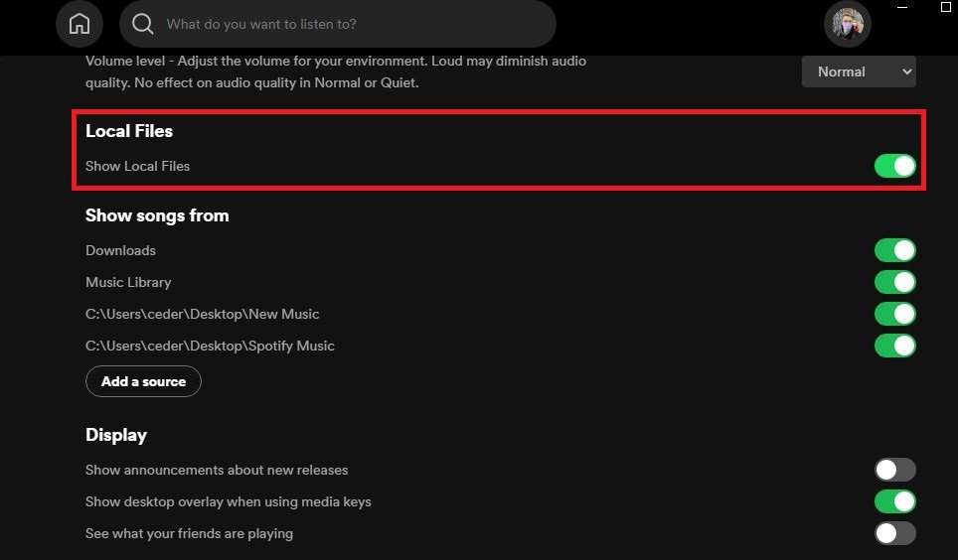Click the Show songs from heading
This screenshot has width=958, height=560.
point(157,215)
